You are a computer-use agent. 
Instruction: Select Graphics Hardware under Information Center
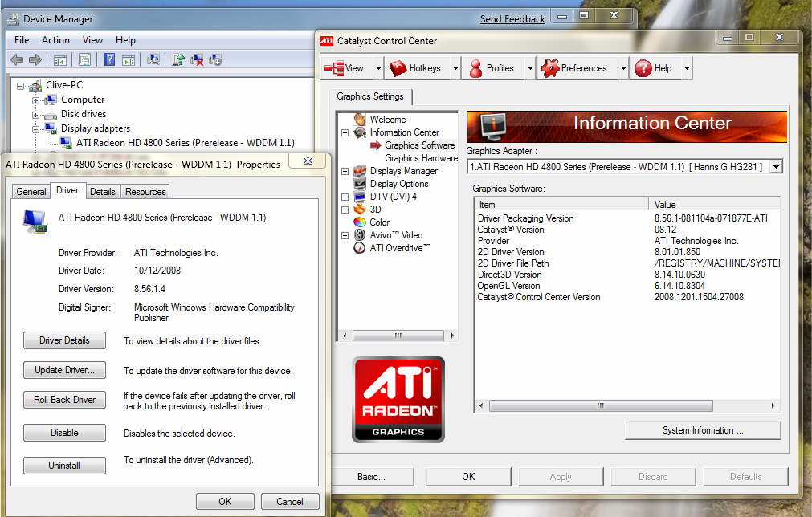(421, 158)
